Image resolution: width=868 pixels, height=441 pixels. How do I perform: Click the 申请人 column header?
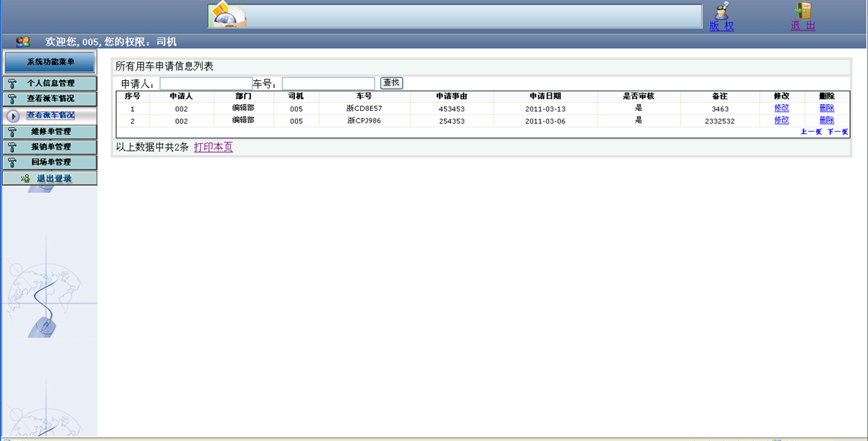[x=181, y=97]
